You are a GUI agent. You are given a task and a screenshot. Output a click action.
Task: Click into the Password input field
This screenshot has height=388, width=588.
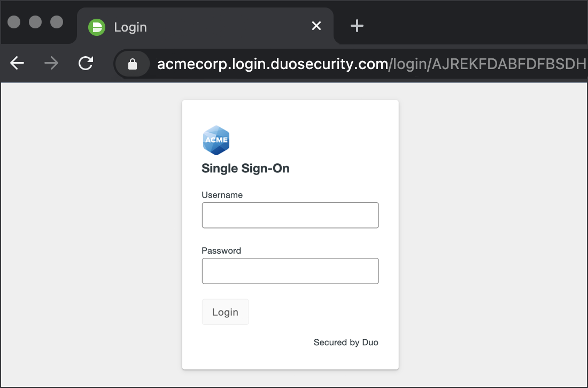pyautogui.click(x=290, y=271)
